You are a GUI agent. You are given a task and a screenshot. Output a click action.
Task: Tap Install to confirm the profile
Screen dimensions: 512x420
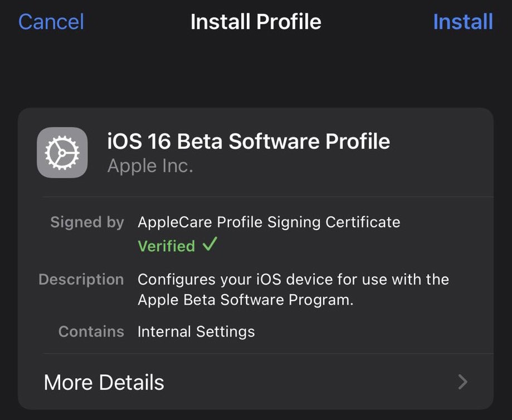pyautogui.click(x=463, y=22)
